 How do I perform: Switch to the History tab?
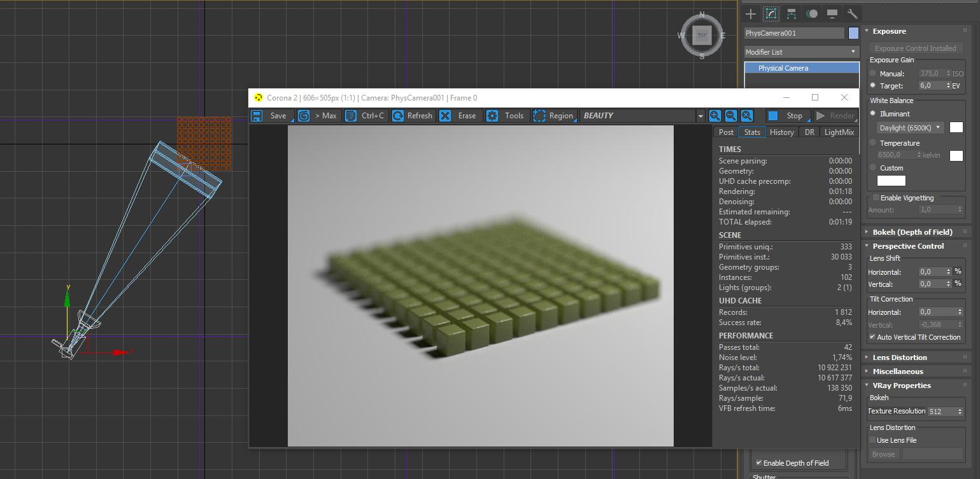point(781,132)
